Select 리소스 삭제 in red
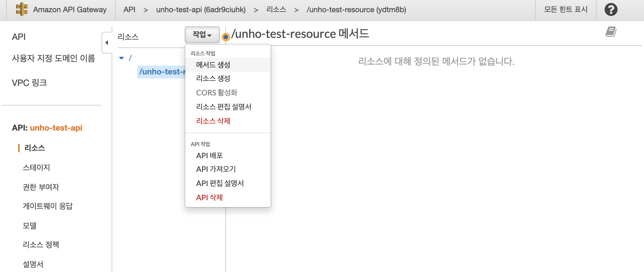 click(x=228, y=121)
